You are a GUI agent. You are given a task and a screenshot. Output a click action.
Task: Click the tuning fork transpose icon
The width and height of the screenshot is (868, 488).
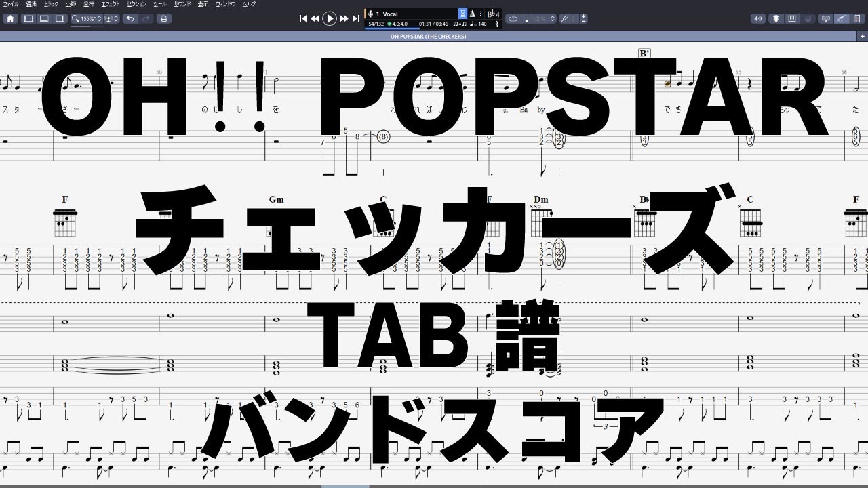coord(568,18)
